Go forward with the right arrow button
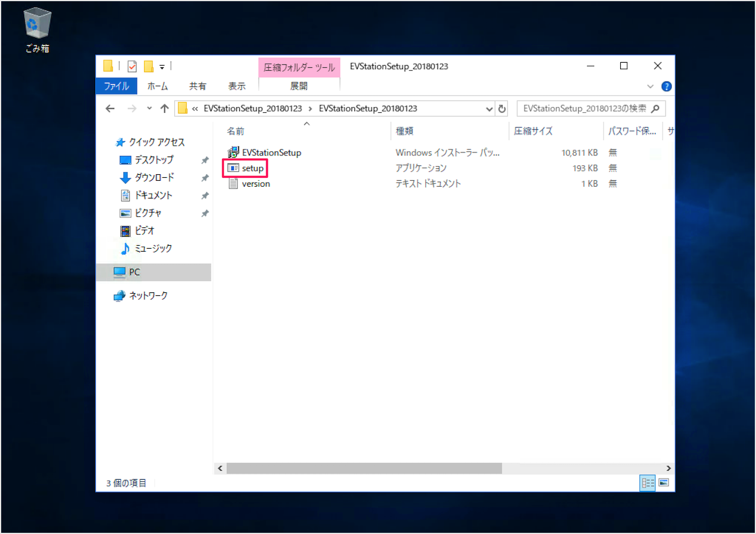Image resolution: width=756 pixels, height=534 pixels. tap(132, 109)
